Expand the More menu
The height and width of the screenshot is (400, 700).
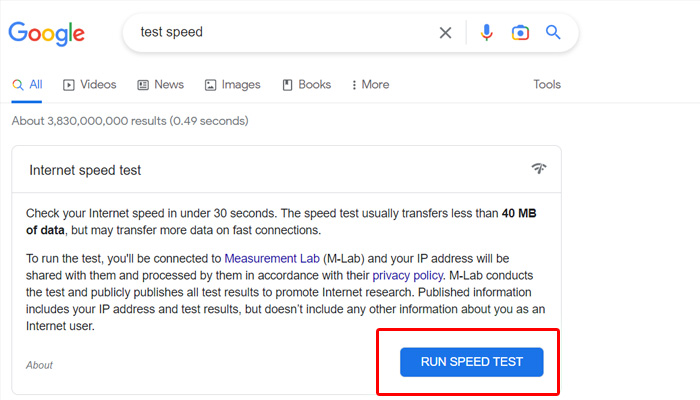(x=370, y=85)
